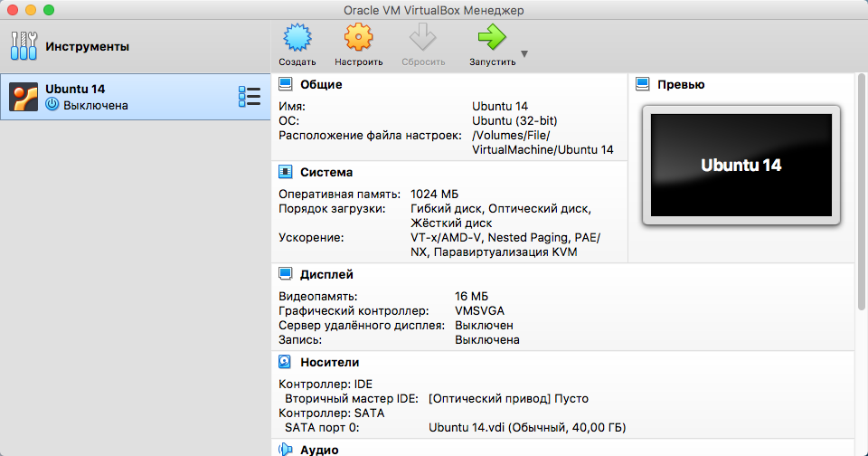
Task: Click the Превью section header
Action: 681,85
